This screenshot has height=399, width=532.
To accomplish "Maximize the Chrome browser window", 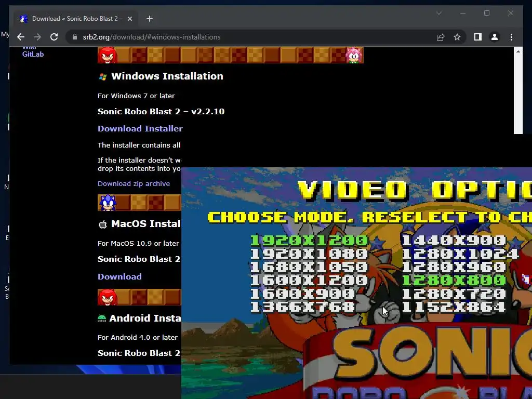I will click(486, 13).
